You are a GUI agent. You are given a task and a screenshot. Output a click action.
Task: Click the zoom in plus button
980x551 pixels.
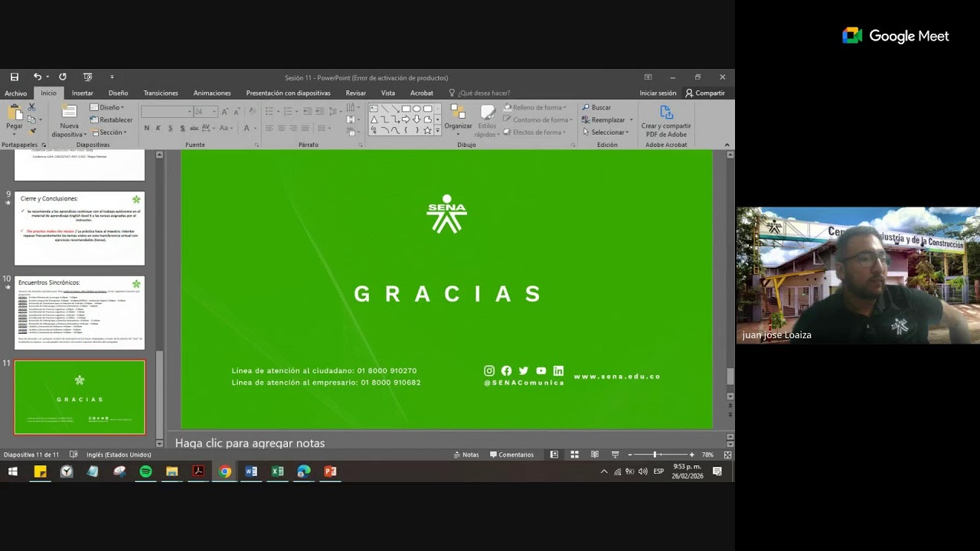pyautogui.click(x=692, y=455)
